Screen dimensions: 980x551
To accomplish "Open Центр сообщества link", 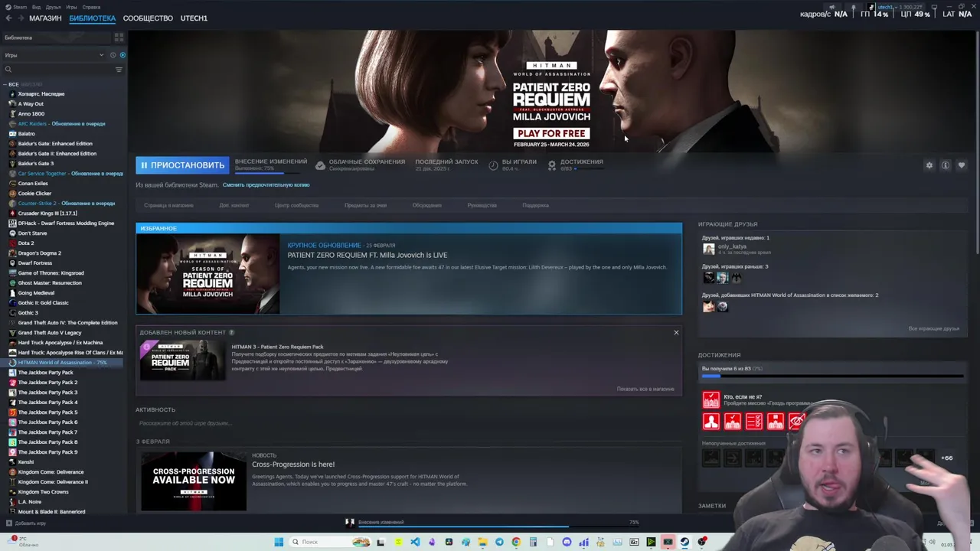I will (x=296, y=206).
